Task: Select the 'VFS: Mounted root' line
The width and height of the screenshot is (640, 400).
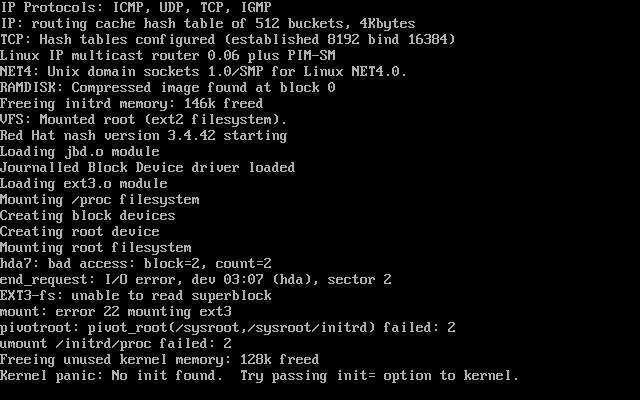Action: click(144, 120)
